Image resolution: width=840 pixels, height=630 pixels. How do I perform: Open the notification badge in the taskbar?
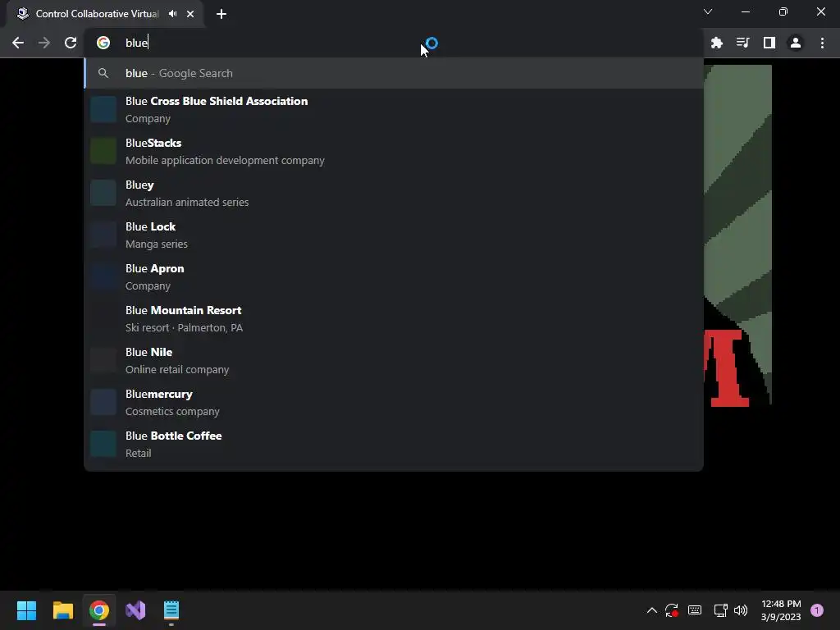(x=817, y=610)
